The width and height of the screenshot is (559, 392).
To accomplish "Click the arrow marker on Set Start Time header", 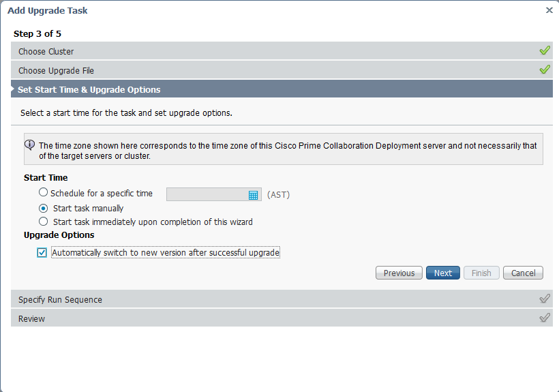I will [13, 89].
